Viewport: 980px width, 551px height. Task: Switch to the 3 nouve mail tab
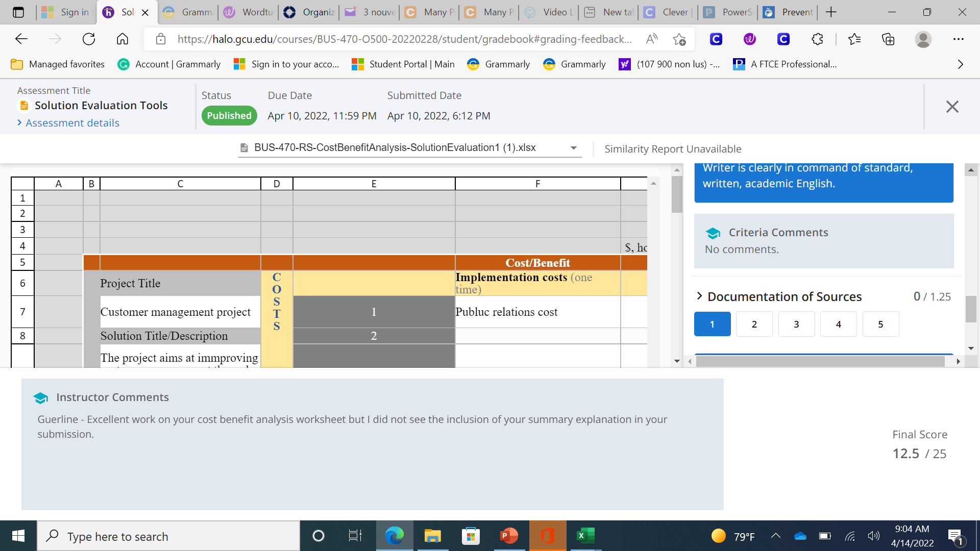370,12
